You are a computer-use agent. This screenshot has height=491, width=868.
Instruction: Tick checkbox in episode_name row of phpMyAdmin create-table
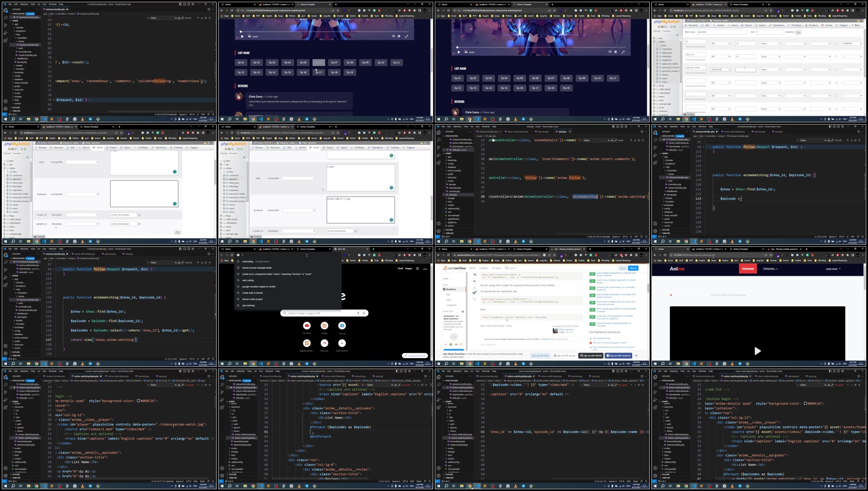click(x=836, y=70)
